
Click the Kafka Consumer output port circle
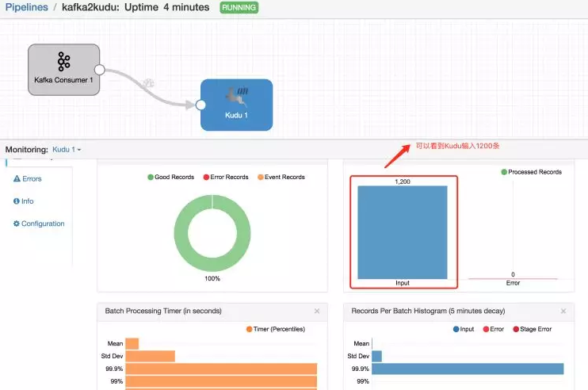pos(99,70)
